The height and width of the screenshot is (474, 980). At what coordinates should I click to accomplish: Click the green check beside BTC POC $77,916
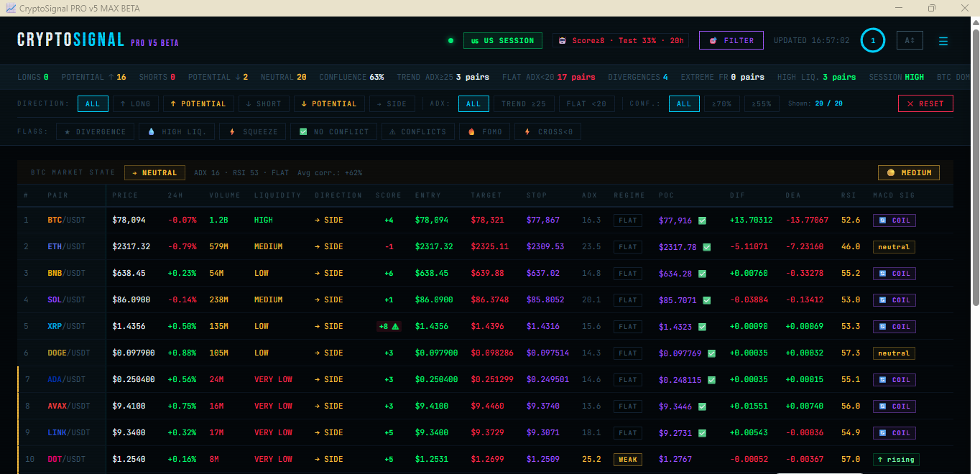pos(702,220)
